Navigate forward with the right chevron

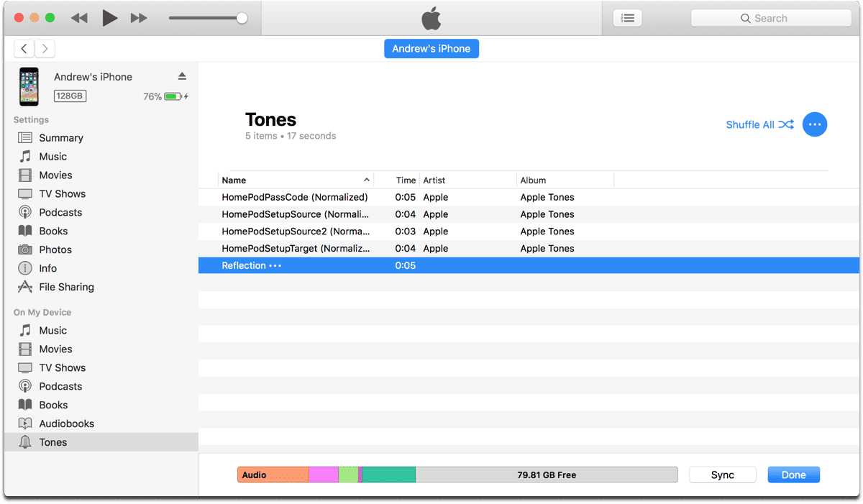(45, 49)
